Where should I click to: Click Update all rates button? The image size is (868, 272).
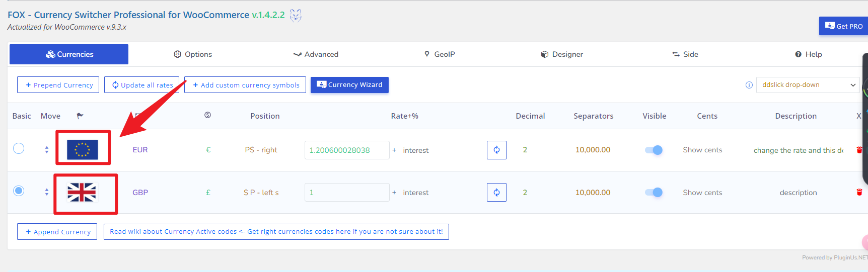142,85
